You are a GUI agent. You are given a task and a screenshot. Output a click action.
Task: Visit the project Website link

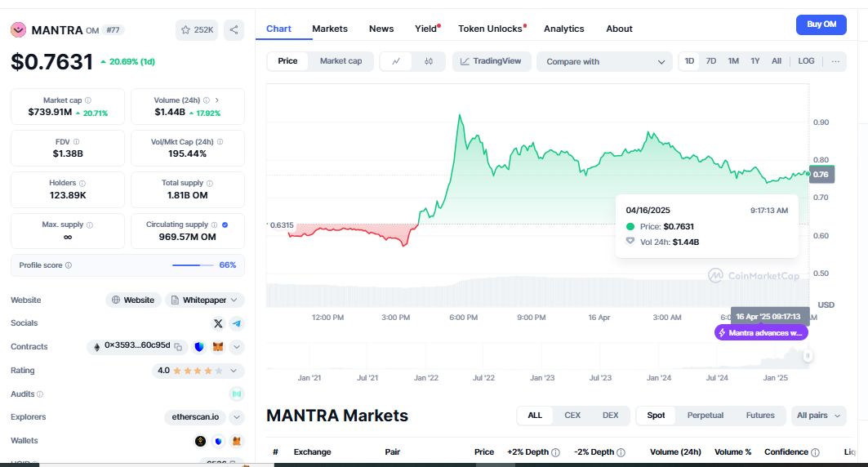click(x=133, y=300)
